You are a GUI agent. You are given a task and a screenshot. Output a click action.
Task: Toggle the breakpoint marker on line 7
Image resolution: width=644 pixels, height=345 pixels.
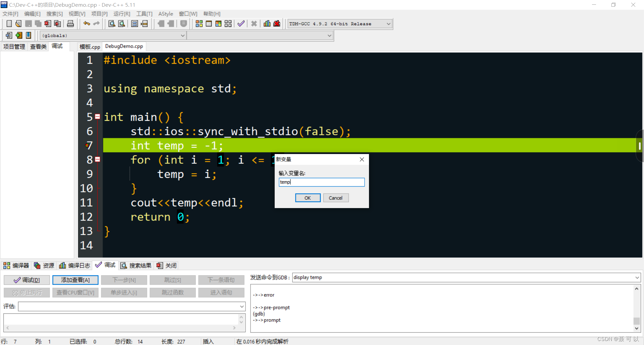tap(88, 145)
